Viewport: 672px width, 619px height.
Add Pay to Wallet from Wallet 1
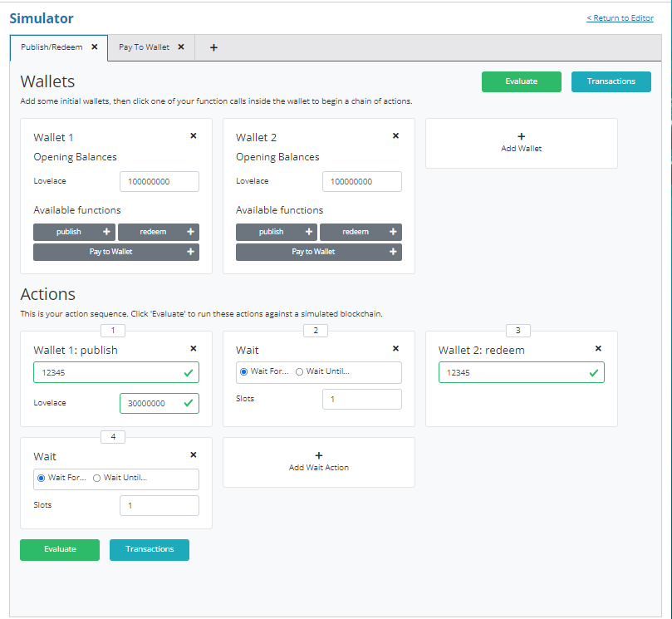(x=116, y=252)
